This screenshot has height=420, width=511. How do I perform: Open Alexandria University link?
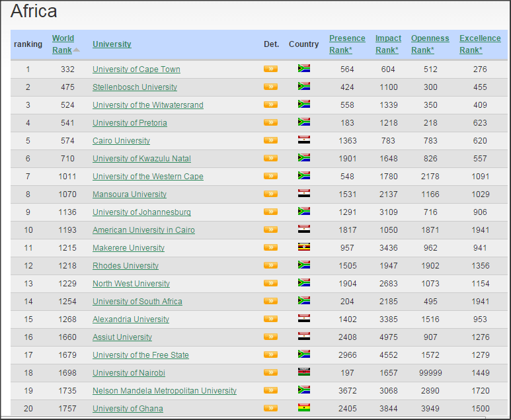[x=131, y=319]
